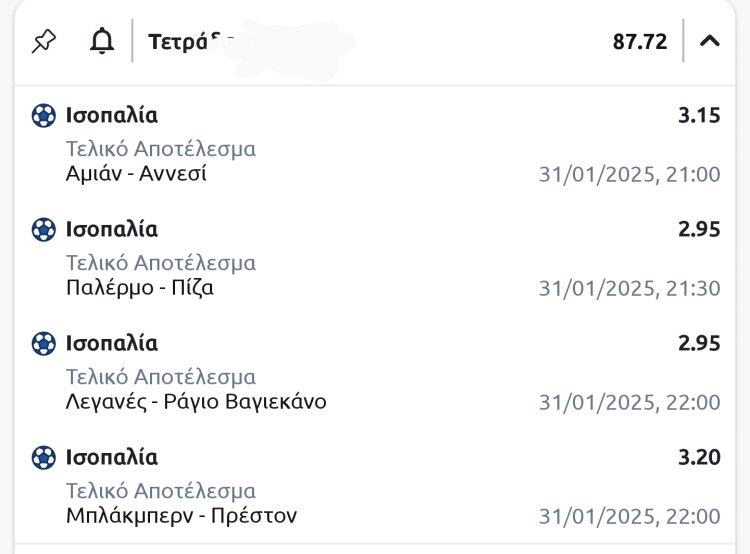The width and height of the screenshot is (750, 554).
Task: Click the 31/01/2025, 21:00 match time
Action: point(629,175)
